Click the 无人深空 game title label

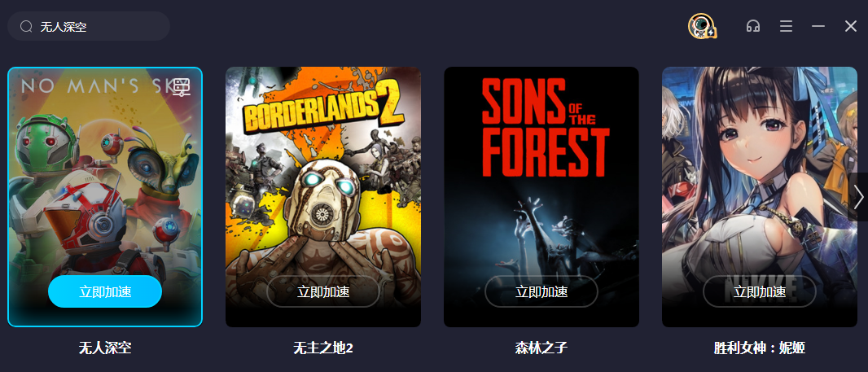click(105, 348)
